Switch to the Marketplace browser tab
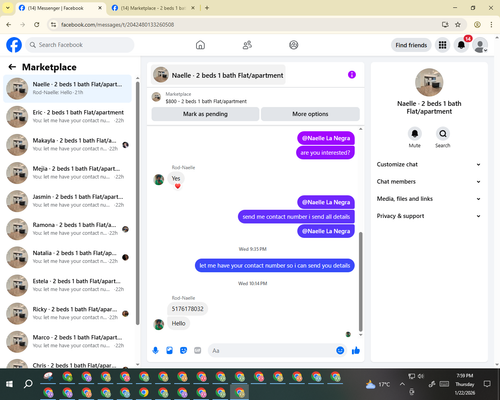 [153, 8]
